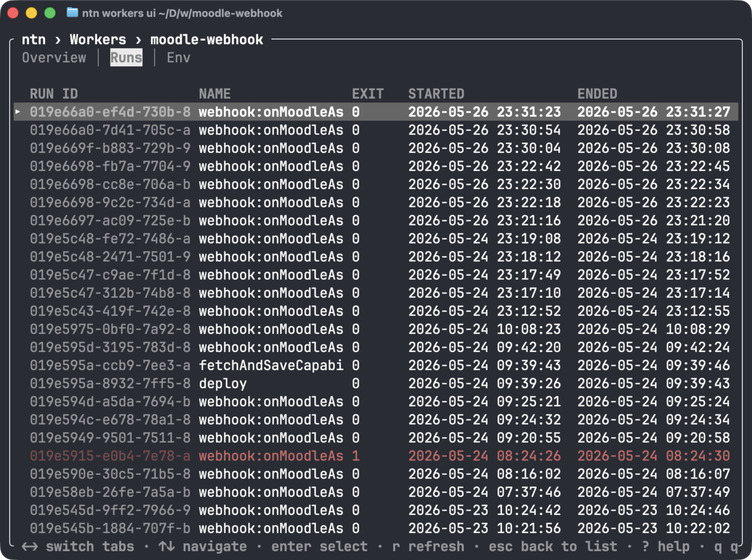
Task: Click the STARTED column header
Action: 436,94
